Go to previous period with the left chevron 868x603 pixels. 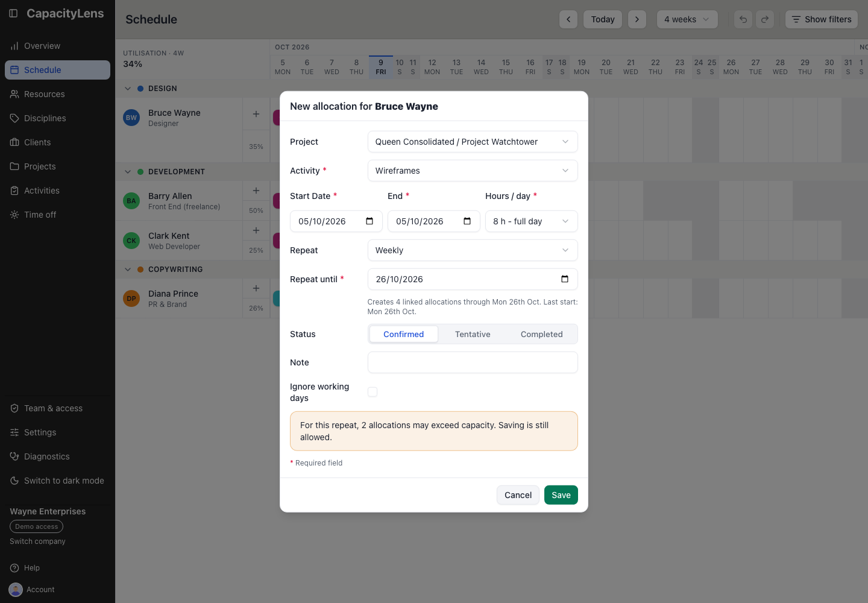click(568, 19)
